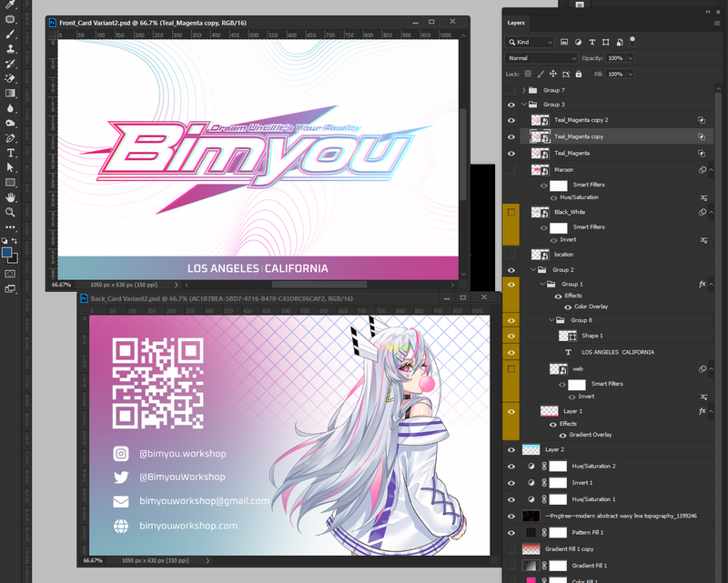Screen dimensions: 728x583
Task: Expand the Group 7 folder
Action: (523, 90)
